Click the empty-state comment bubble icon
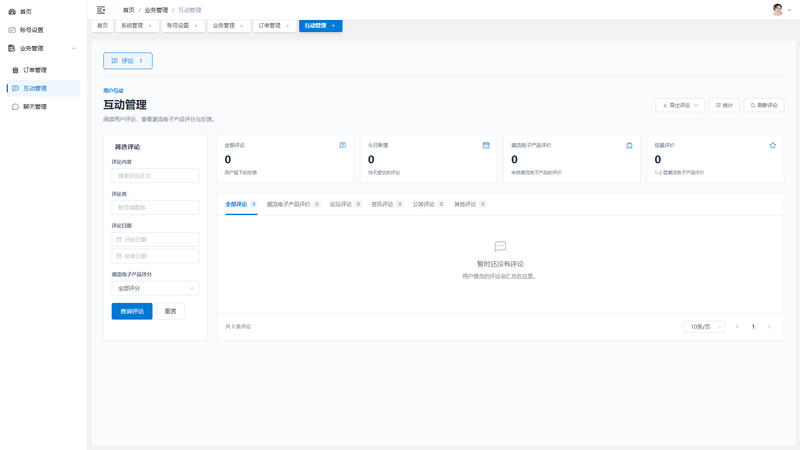 point(501,246)
